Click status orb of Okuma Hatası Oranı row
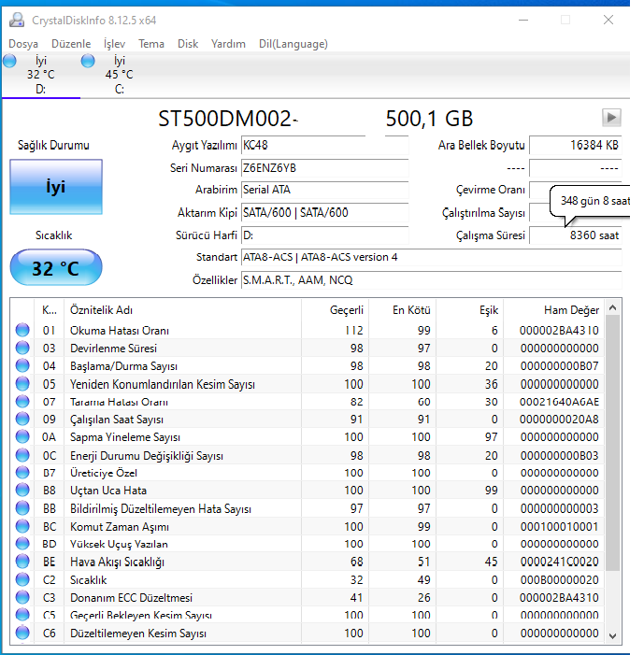The width and height of the screenshot is (644, 655). (x=22, y=330)
